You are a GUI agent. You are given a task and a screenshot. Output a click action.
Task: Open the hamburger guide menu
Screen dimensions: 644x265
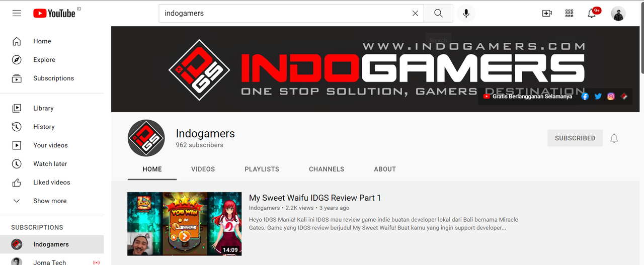[x=17, y=14]
